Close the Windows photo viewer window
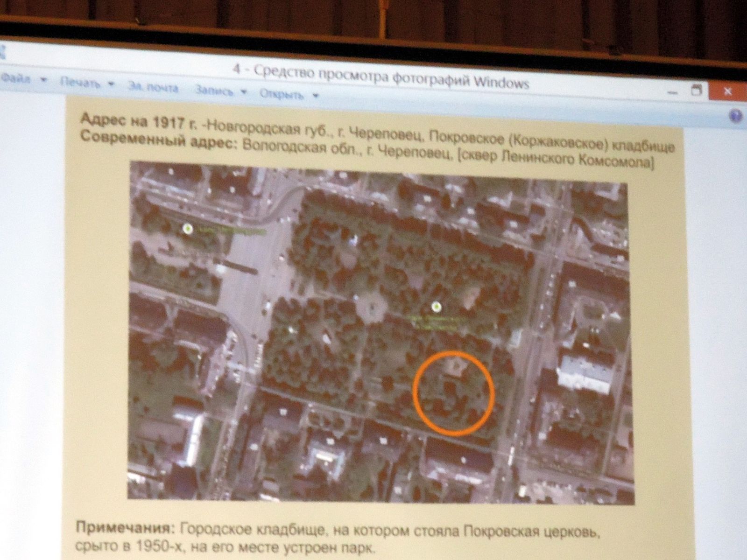 pos(728,91)
